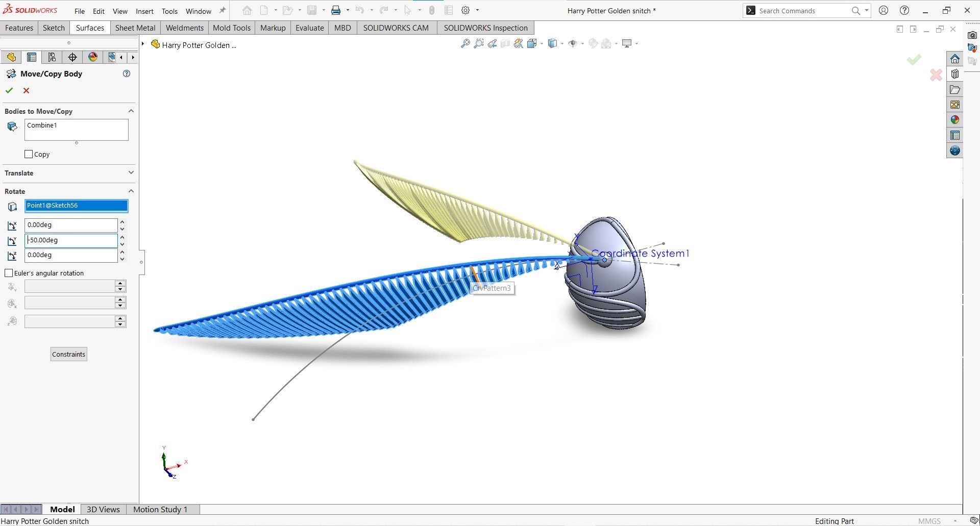980x526 pixels.
Task: Switch to the PropertyManager tab
Action: pyautogui.click(x=32, y=57)
